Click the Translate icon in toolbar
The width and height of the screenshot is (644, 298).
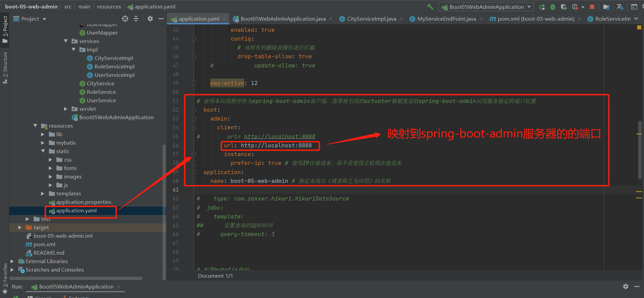[x=620, y=7]
